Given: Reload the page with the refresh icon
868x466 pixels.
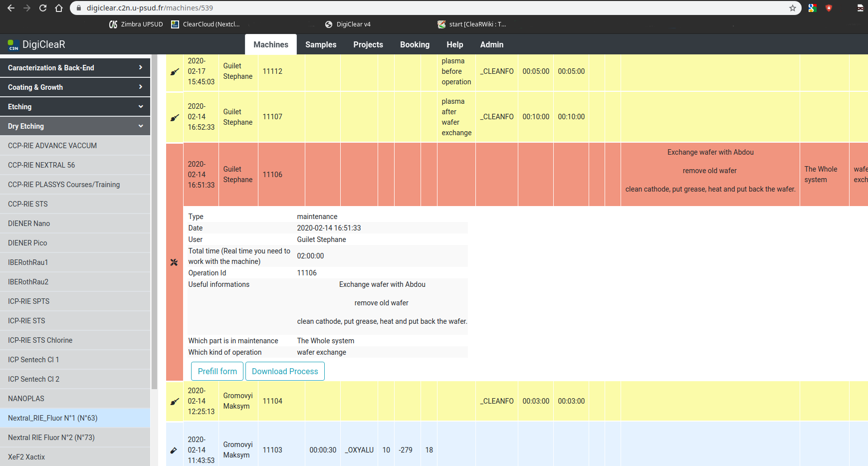Looking at the screenshot, I should coord(43,8).
